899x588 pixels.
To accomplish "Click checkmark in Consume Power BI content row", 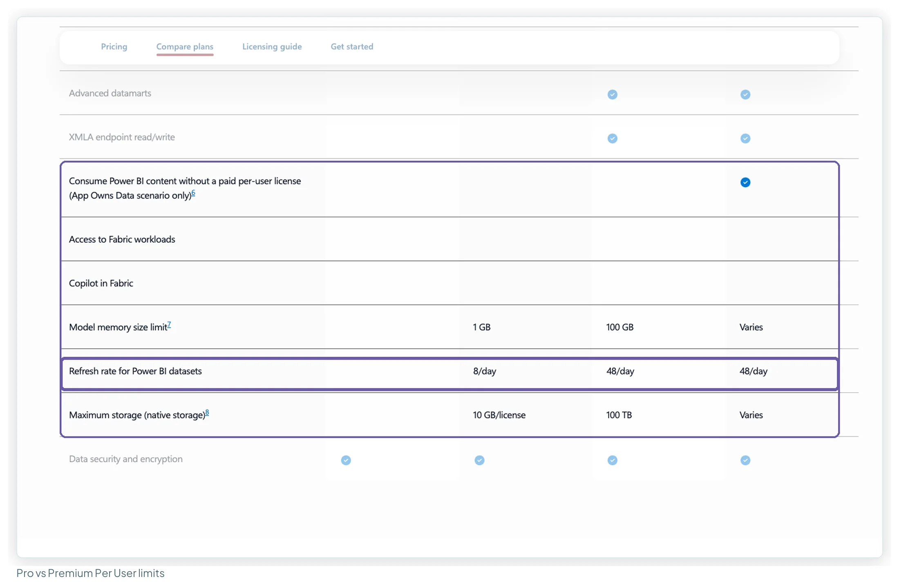I will [x=745, y=182].
